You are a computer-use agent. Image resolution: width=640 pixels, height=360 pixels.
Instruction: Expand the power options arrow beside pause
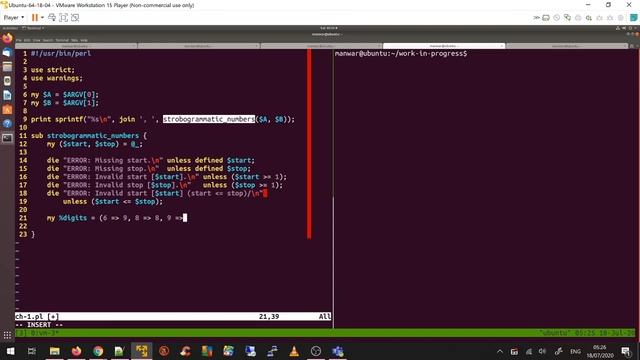tap(42, 18)
